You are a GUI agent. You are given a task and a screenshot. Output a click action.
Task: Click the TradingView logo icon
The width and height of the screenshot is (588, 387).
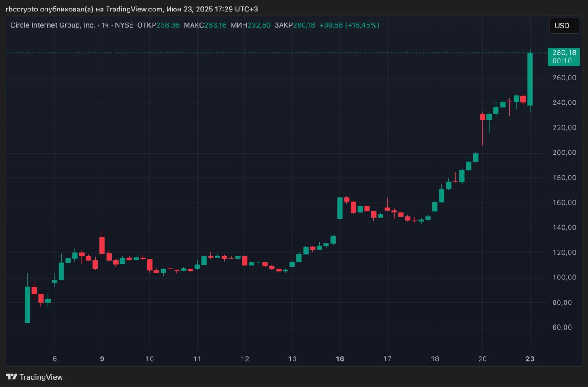[11, 377]
